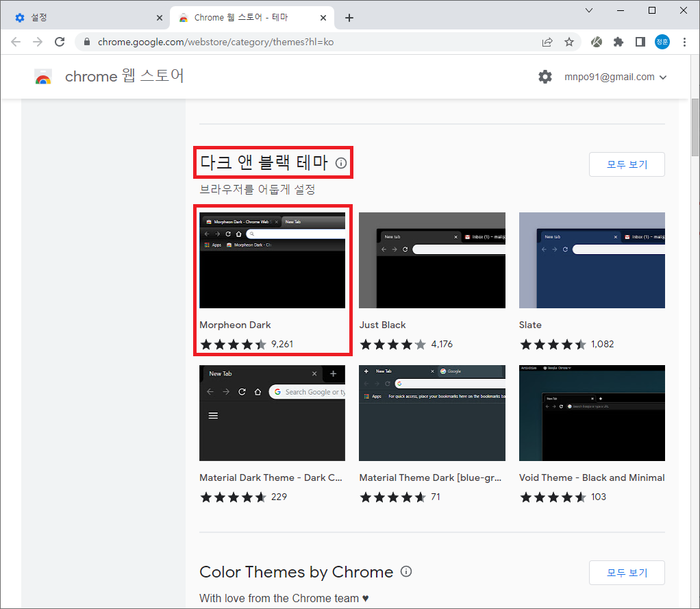This screenshot has width=700, height=609.
Task: Click the address bar URL
Action: coord(216,42)
